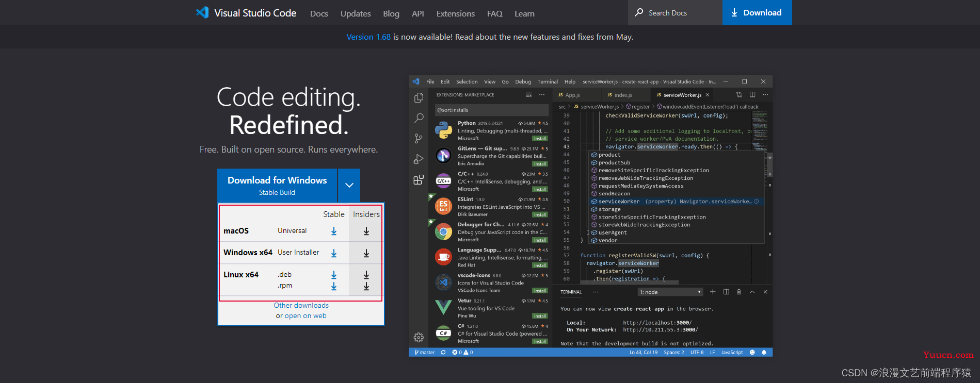This screenshot has width=980, height=383.
Task: Click UTF-8 encoding in status bar
Action: 697,353
